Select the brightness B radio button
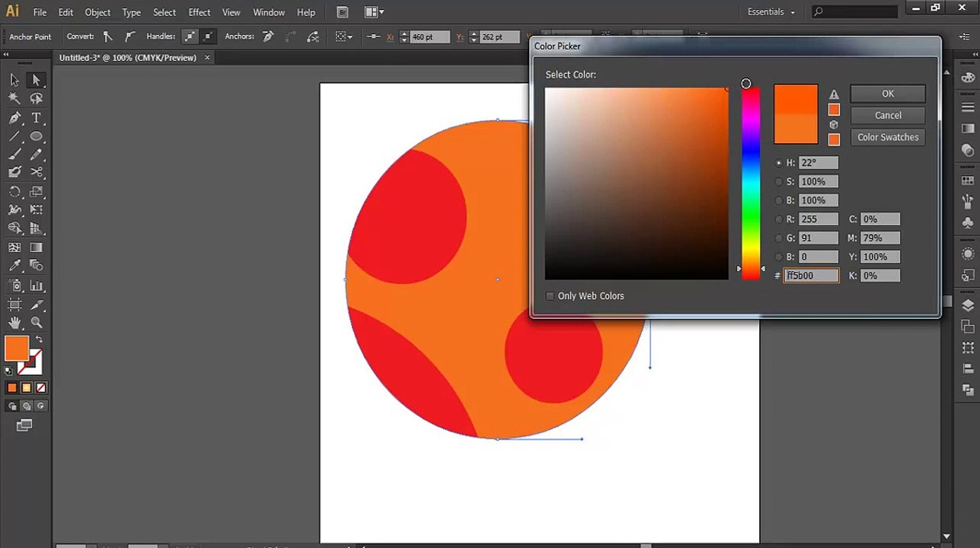Screen dimensions: 980x548 click(x=778, y=201)
